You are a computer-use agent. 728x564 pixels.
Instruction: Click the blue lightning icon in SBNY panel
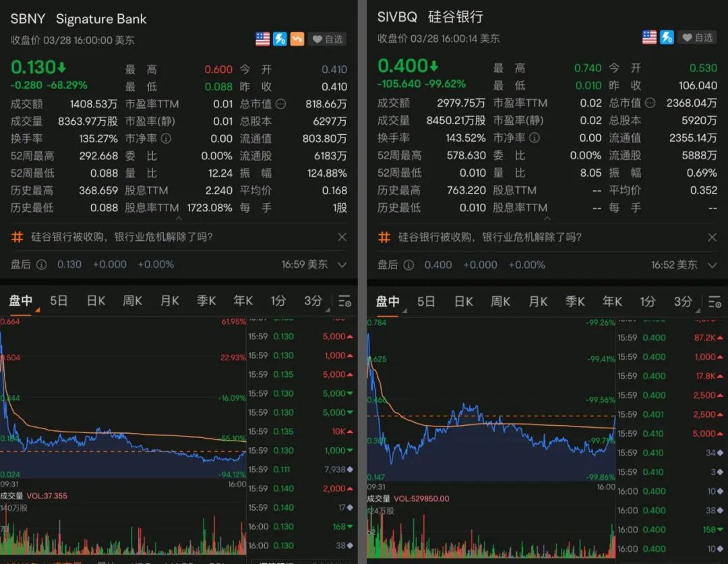click(280, 39)
